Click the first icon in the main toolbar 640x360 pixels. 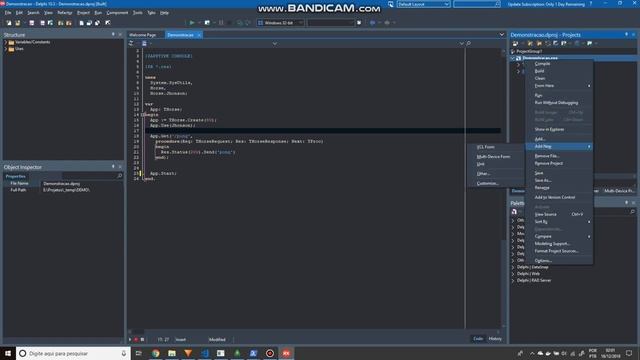[9, 23]
